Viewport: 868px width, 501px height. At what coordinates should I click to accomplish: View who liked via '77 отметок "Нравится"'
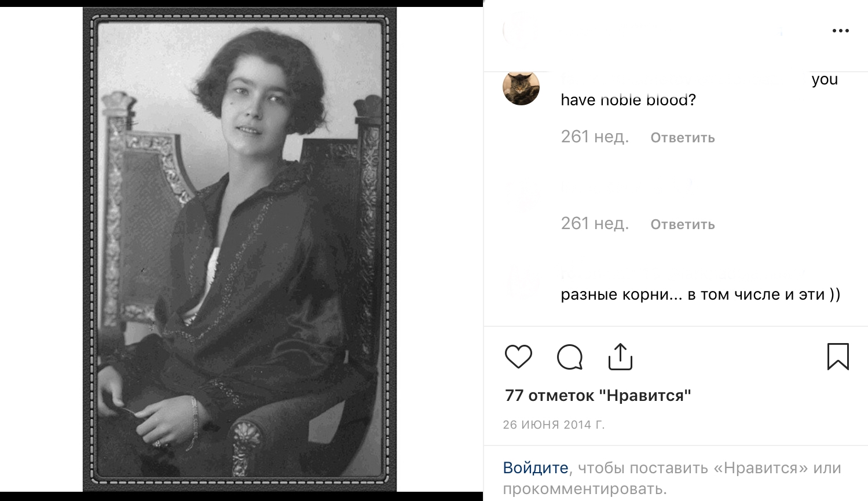[598, 396]
